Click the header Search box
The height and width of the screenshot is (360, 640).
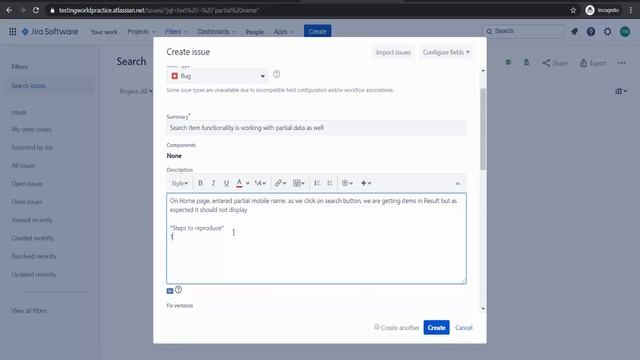pos(523,31)
